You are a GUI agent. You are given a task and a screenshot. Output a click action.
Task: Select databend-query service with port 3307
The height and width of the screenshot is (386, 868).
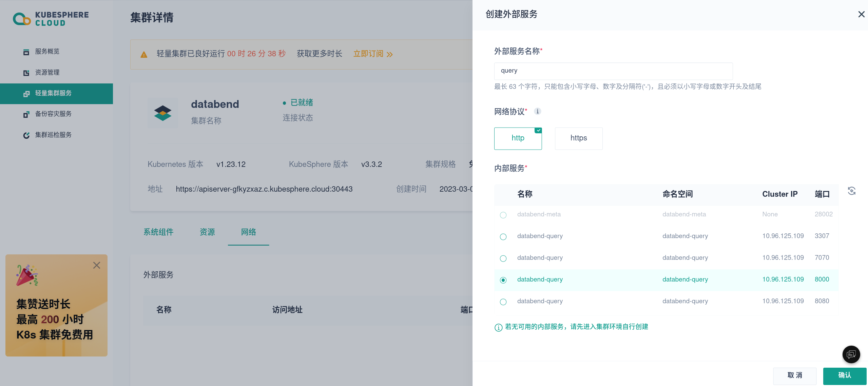tap(503, 237)
